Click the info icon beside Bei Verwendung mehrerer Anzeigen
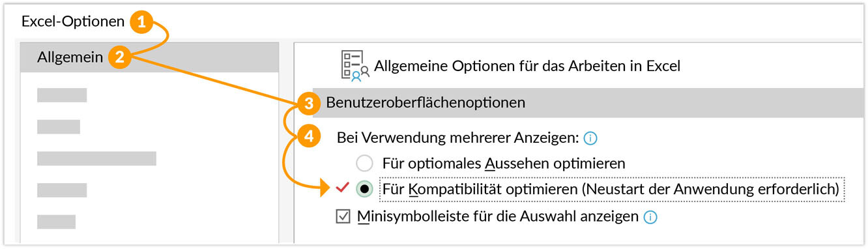This screenshot has height=249, width=868. [591, 138]
